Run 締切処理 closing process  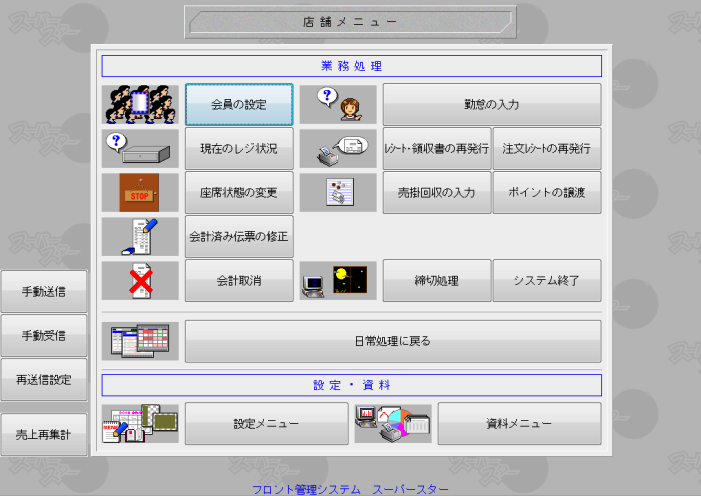tap(437, 280)
